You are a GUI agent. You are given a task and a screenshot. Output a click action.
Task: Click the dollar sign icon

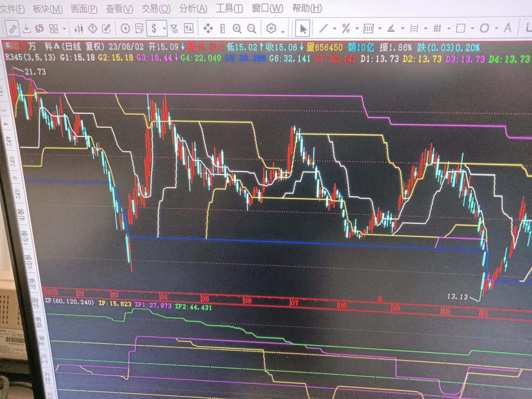point(154,29)
